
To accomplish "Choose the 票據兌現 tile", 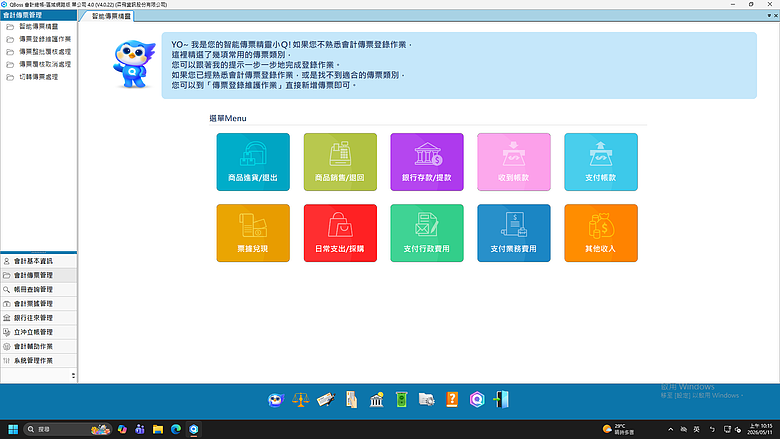I will pyautogui.click(x=253, y=233).
